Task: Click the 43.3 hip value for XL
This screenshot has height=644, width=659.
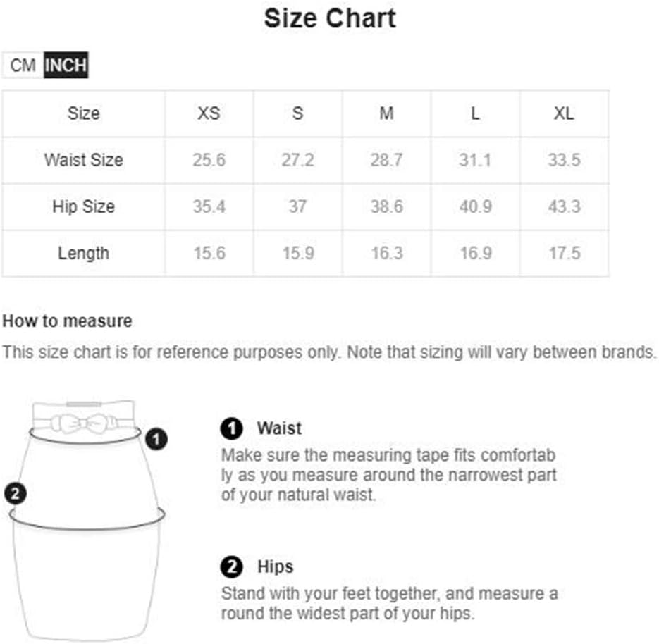Action: coord(564,206)
